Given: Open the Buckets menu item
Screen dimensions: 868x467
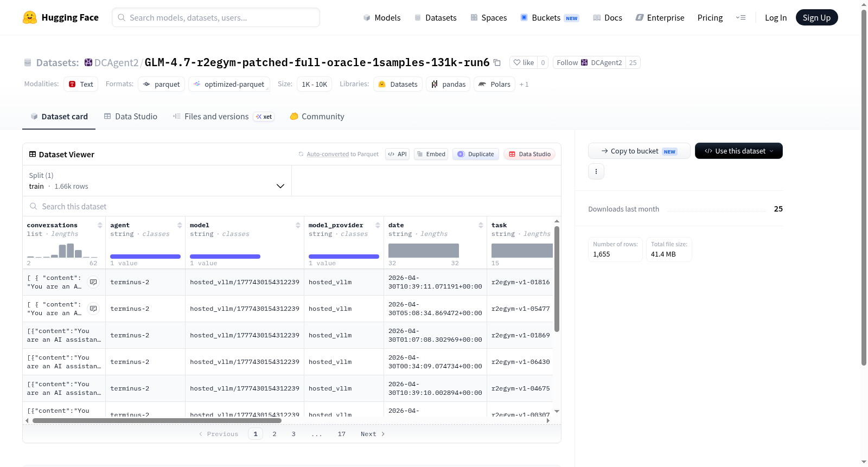Looking at the screenshot, I should click(x=550, y=17).
